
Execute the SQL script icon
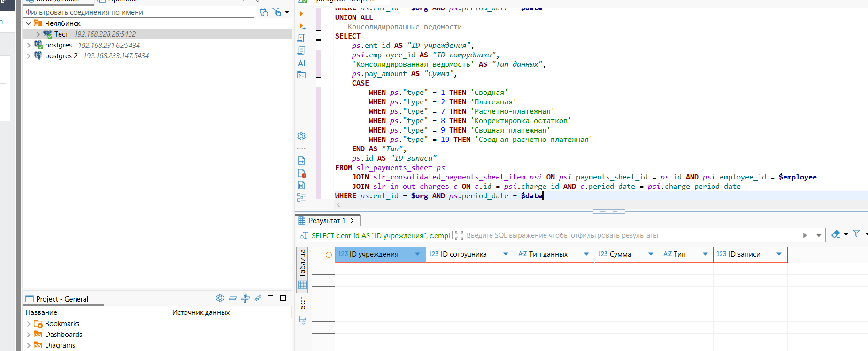coord(301,38)
